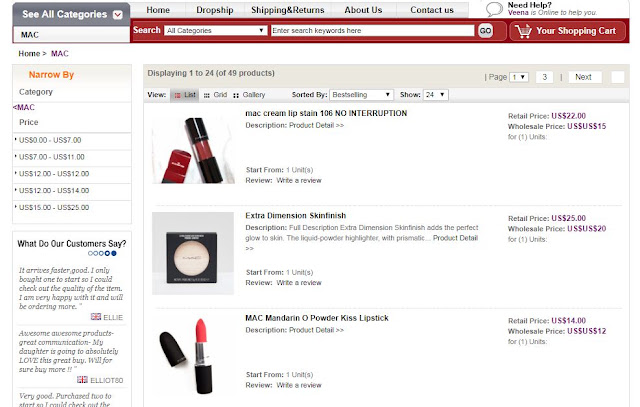Open the Show 24 items dropdown

pos(436,95)
